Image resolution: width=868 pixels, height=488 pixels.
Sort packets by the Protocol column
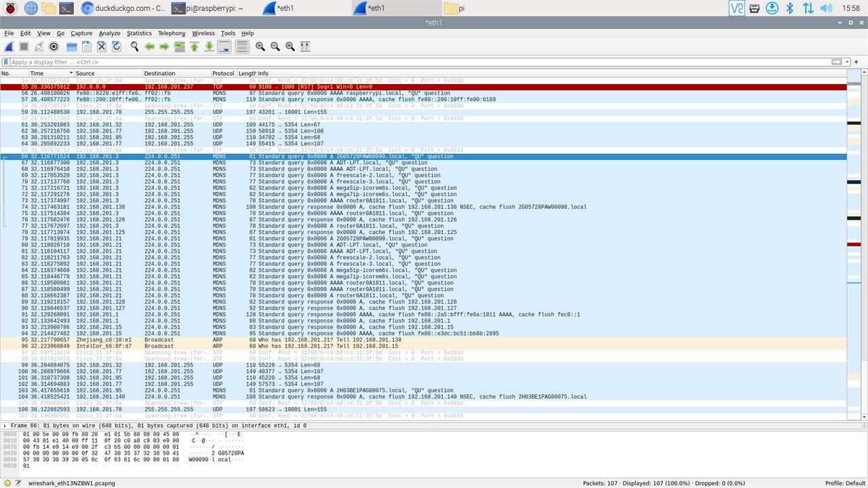coord(223,73)
